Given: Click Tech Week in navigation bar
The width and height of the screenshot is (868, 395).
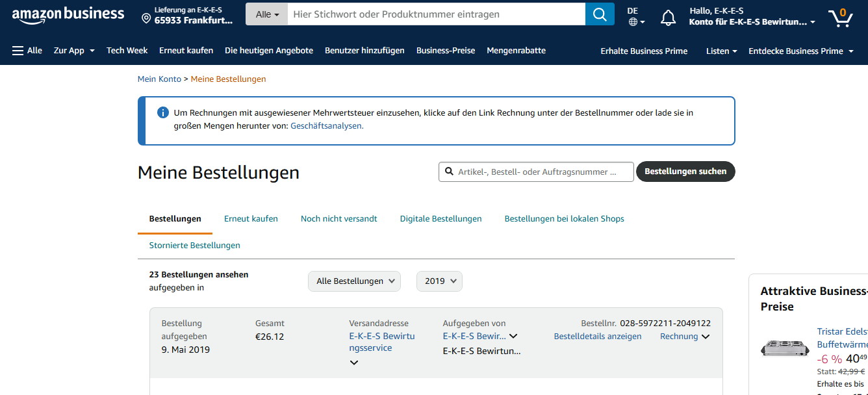Looking at the screenshot, I should [x=127, y=51].
